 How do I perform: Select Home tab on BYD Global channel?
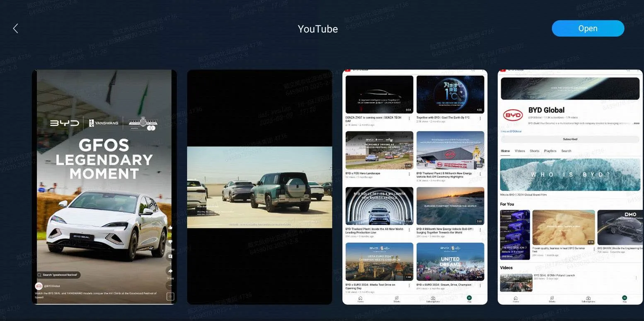pos(505,151)
